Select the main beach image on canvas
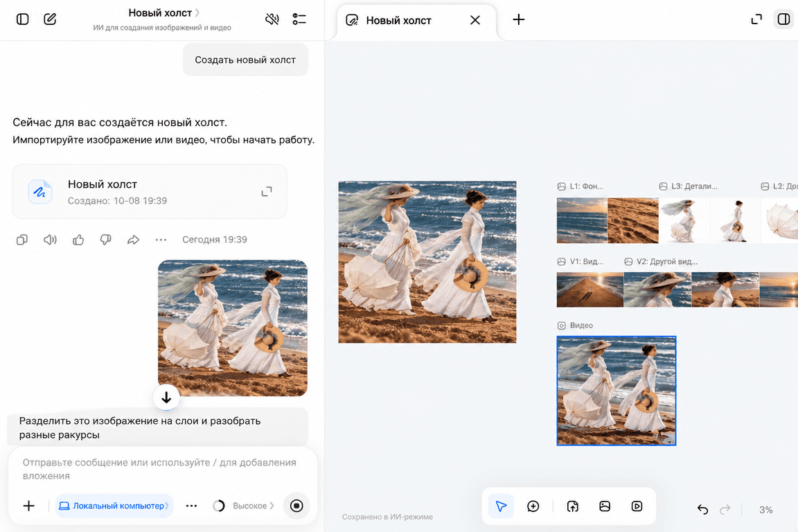This screenshot has height=532, width=798. point(427,262)
